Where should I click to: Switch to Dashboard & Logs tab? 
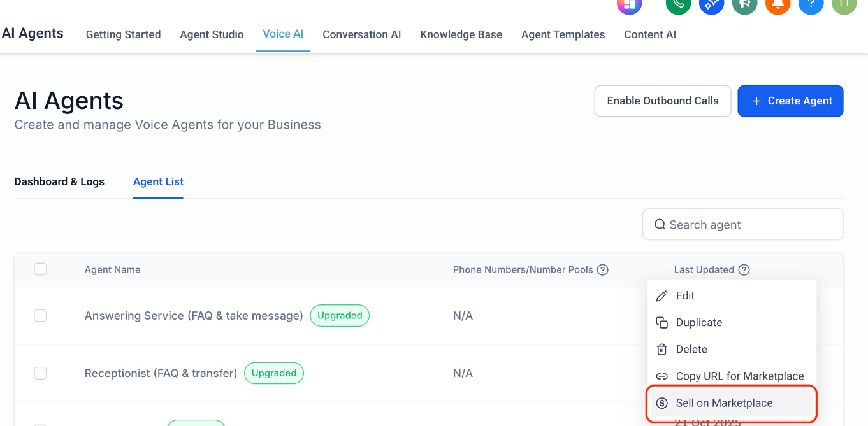coord(59,181)
